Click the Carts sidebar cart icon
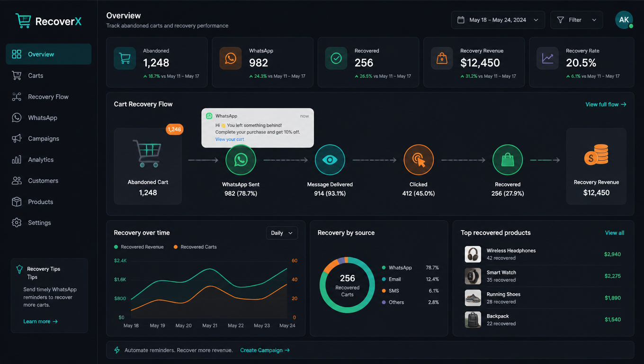Screen dimensions: 644x364 point(17,75)
